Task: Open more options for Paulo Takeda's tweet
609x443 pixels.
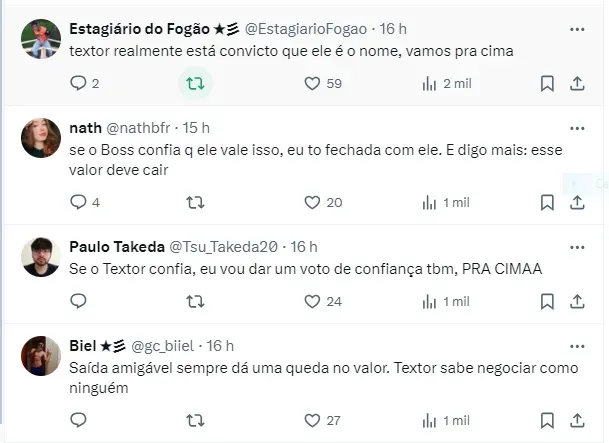Action: (x=577, y=246)
